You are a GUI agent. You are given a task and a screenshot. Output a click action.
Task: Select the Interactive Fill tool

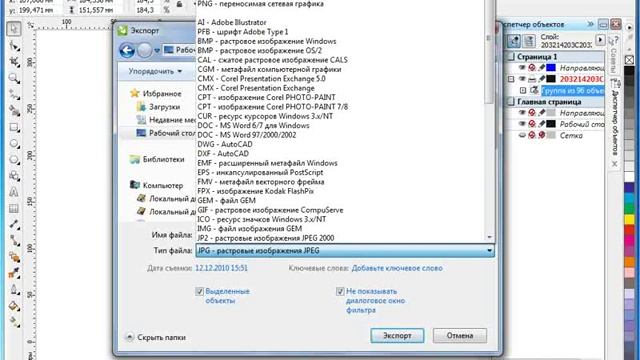click(14, 322)
